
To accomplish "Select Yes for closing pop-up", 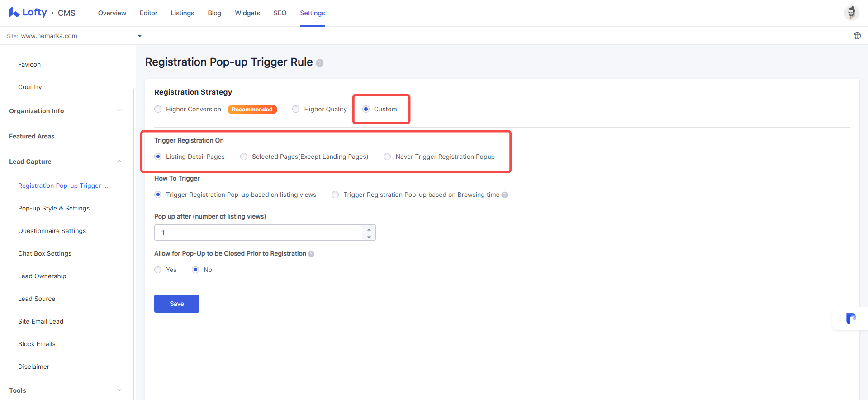I will point(158,270).
